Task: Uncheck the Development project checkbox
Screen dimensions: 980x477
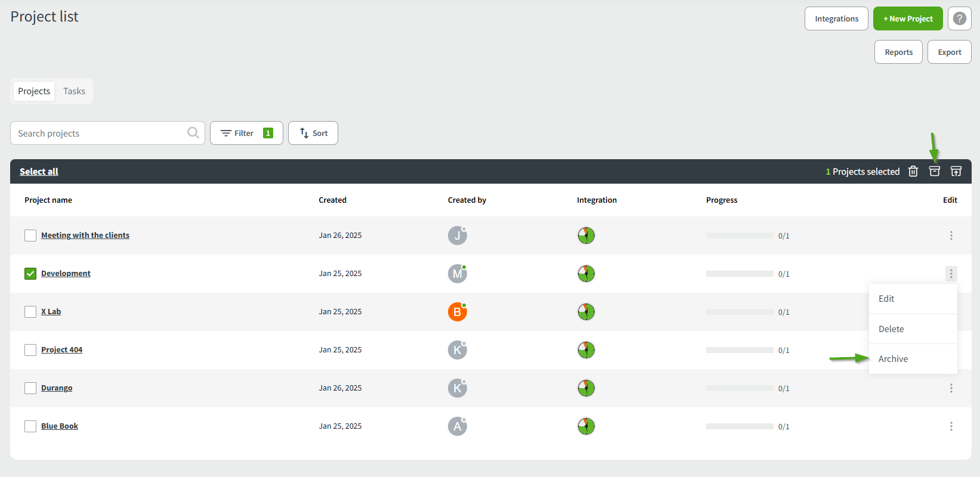Action: (x=30, y=274)
